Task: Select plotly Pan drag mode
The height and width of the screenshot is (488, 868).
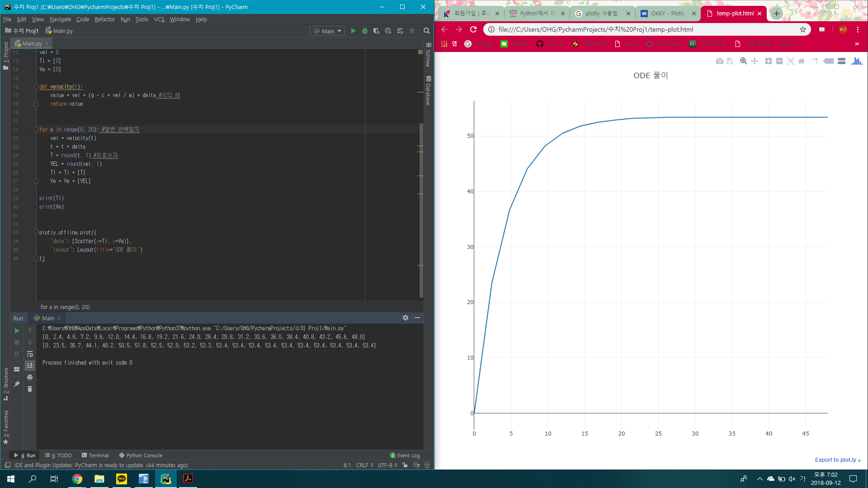Action: coord(755,61)
